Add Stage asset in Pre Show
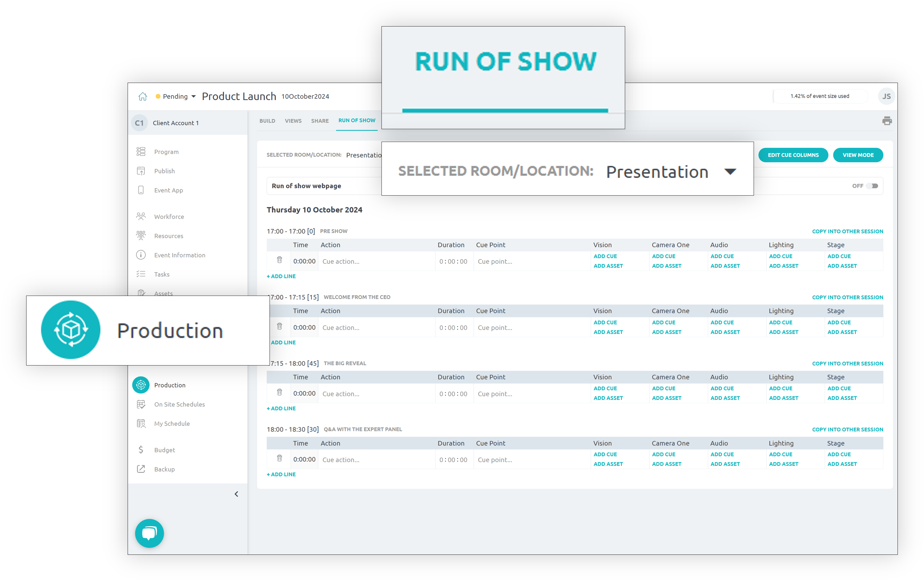This screenshot has width=924, height=581. click(842, 266)
